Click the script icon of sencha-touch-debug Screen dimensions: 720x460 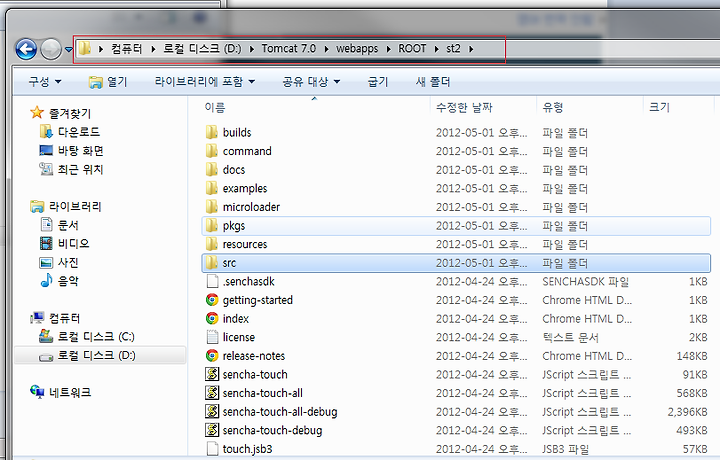(x=212, y=430)
